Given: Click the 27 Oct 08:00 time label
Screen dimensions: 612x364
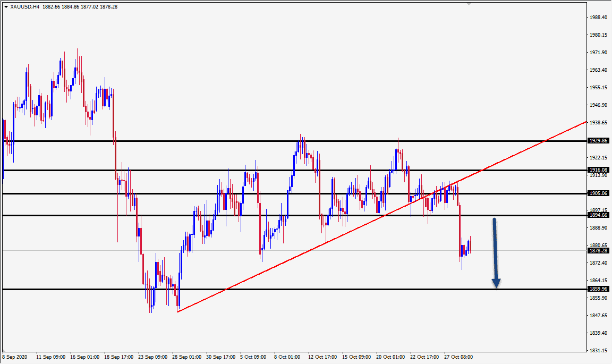Looking at the screenshot, I should (458, 357).
